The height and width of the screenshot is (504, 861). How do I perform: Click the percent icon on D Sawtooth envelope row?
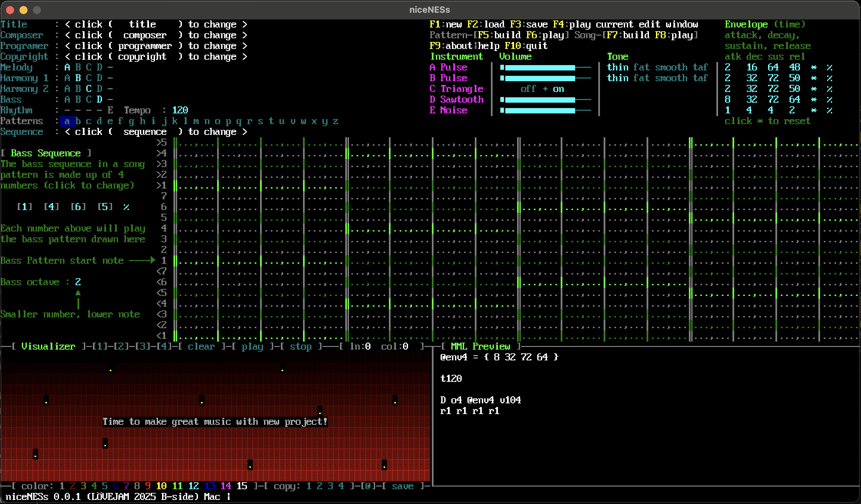(x=829, y=100)
